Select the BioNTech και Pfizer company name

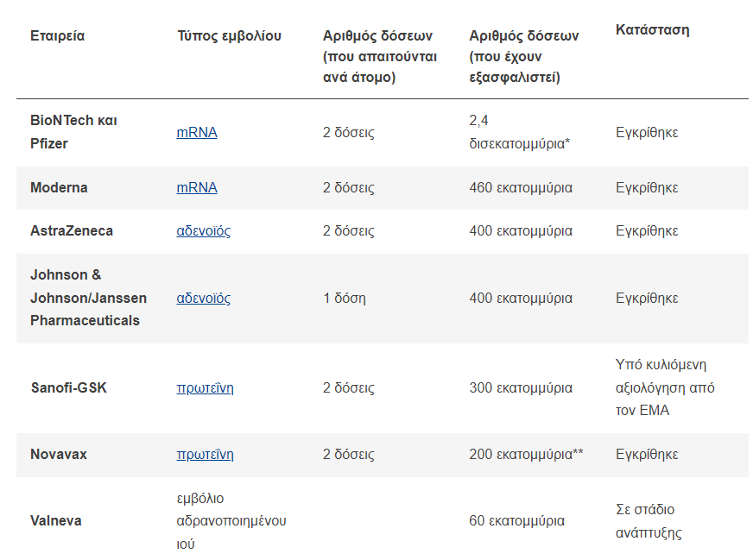pos(73,132)
